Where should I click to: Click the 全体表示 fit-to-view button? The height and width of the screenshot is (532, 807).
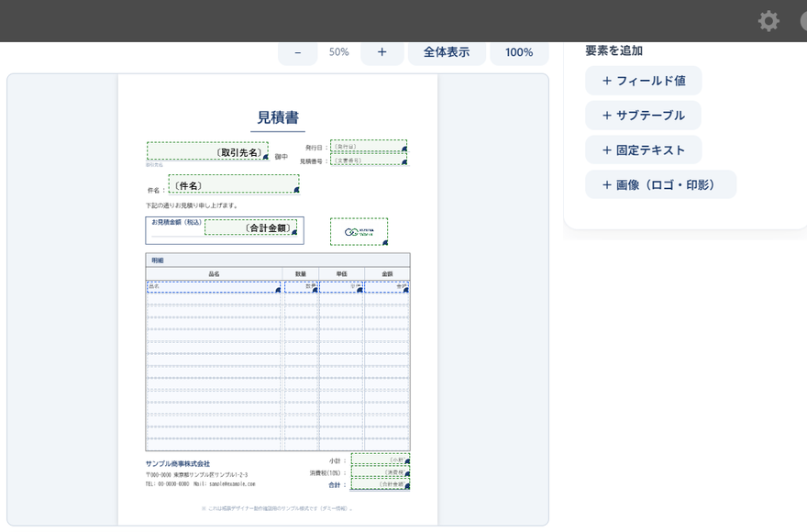click(x=447, y=52)
